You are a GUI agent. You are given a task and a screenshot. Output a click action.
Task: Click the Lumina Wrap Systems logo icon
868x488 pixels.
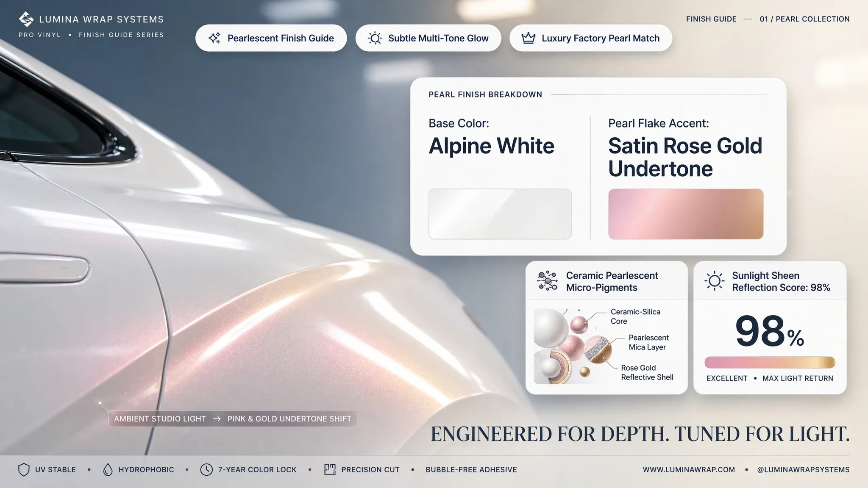[26, 19]
